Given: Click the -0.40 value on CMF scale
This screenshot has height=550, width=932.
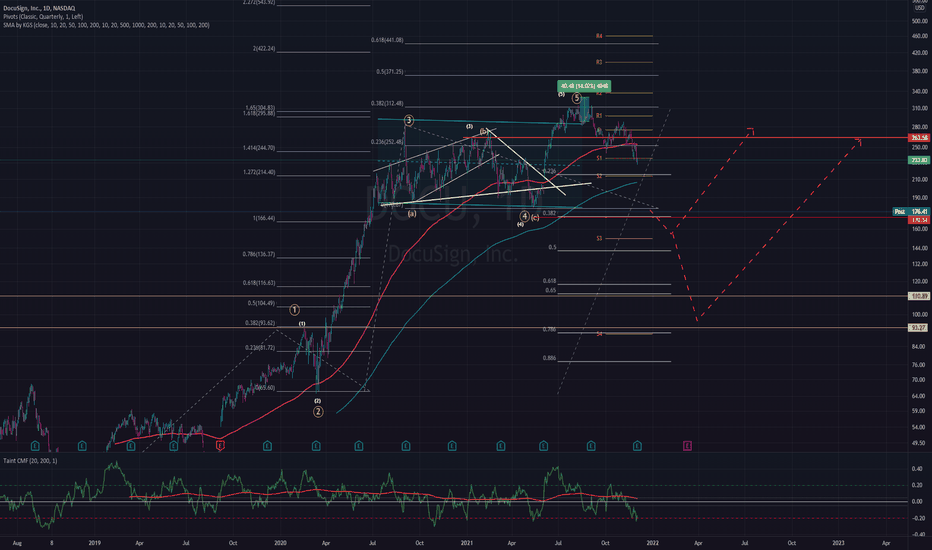Looking at the screenshot, I should 917,535.
